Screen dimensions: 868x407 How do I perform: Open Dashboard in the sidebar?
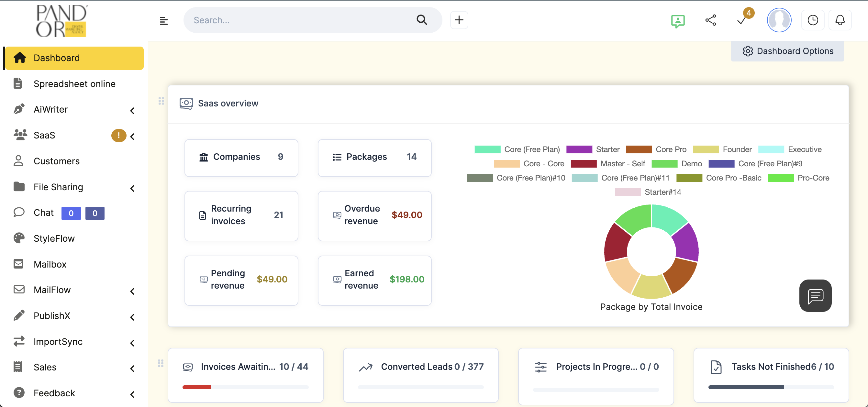point(74,58)
